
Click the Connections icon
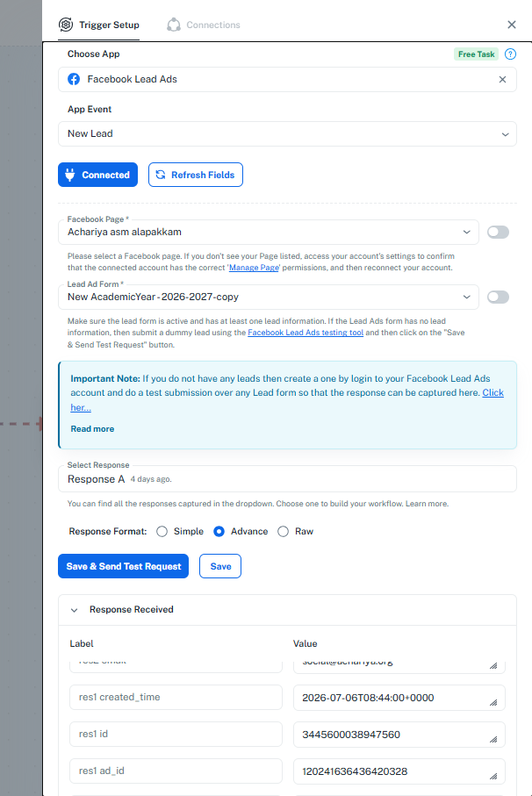174,25
